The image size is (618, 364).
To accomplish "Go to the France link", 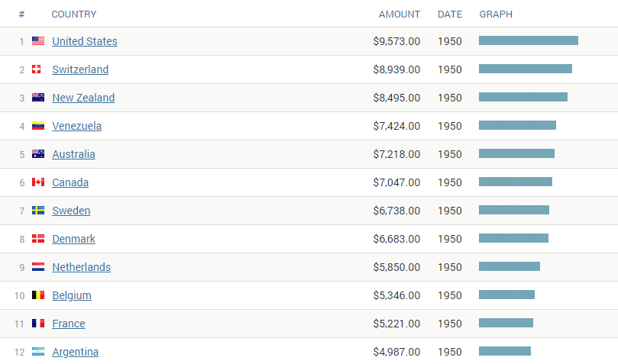I will click(x=69, y=324).
